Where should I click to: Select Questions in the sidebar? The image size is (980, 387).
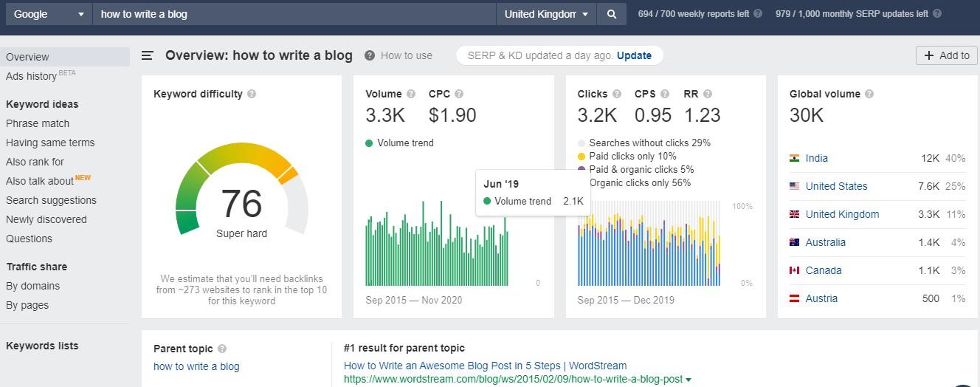[x=29, y=239]
